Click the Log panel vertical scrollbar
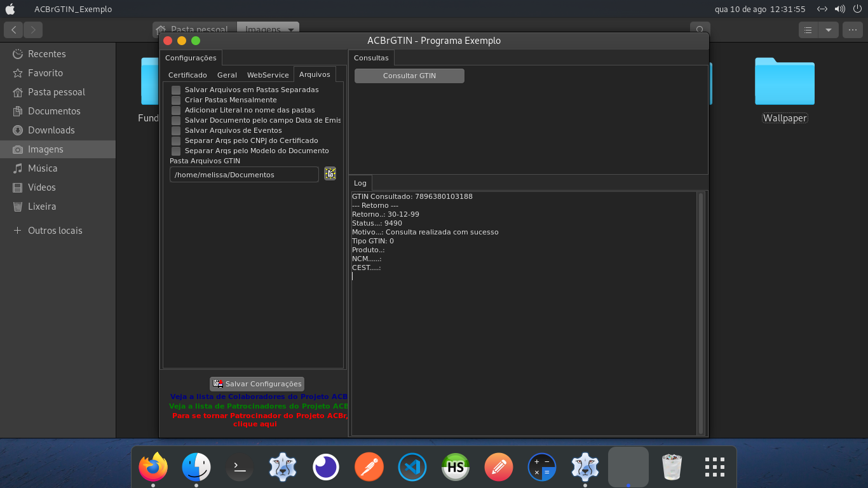 701,313
